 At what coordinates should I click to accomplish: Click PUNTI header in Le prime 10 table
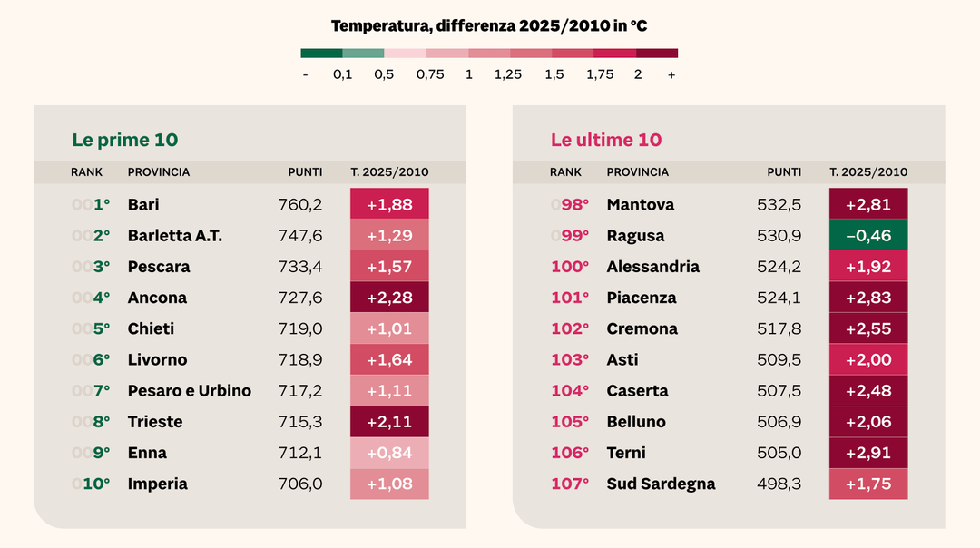pyautogui.click(x=305, y=172)
